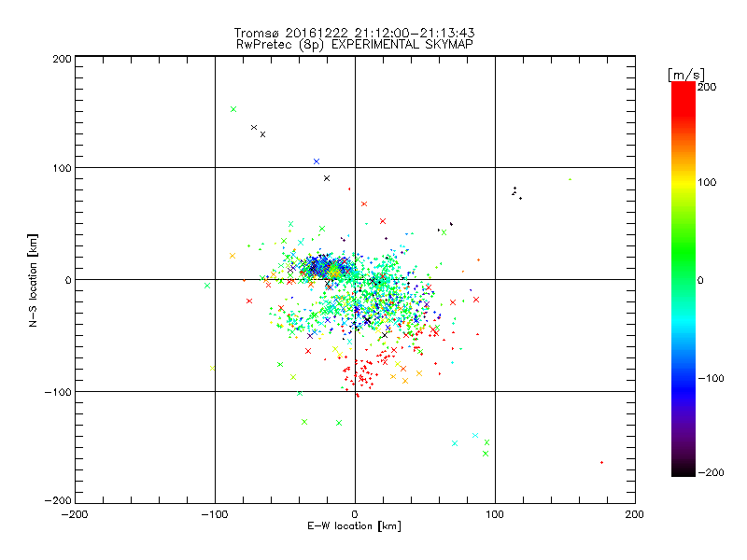The height and width of the screenshot is (560, 747).
Task: Click the lower green X at plot's bottom right
Action: click(486, 454)
